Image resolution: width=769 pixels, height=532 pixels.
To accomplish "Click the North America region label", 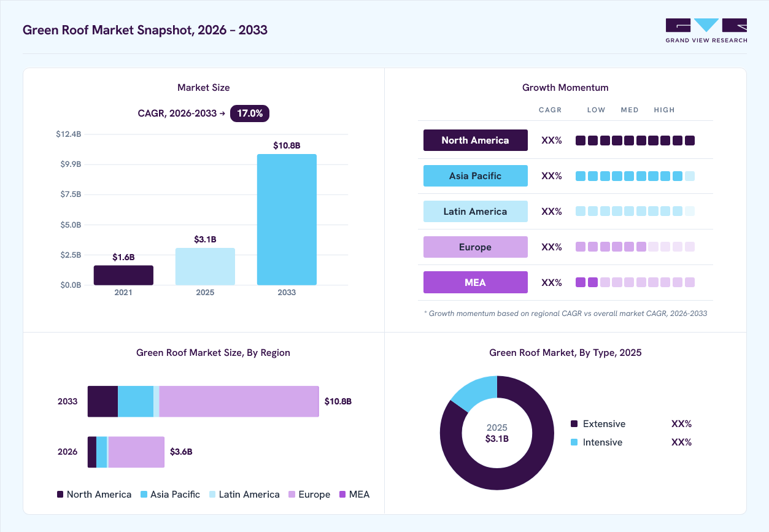I will click(x=476, y=140).
